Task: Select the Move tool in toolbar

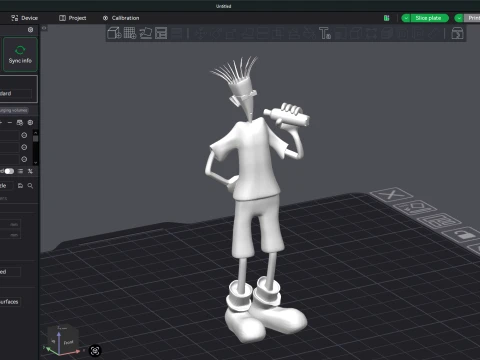Action: 200,33
